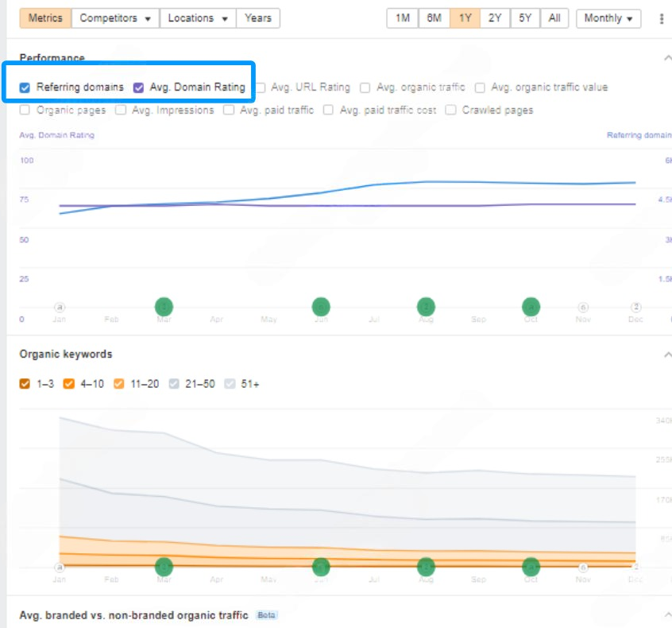Open the three-dot more options menu
This screenshot has height=628, width=672.
662,18
